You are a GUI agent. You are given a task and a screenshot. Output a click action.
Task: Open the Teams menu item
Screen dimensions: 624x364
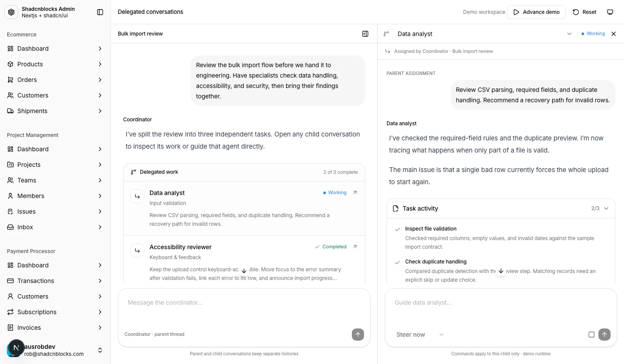click(x=55, y=180)
